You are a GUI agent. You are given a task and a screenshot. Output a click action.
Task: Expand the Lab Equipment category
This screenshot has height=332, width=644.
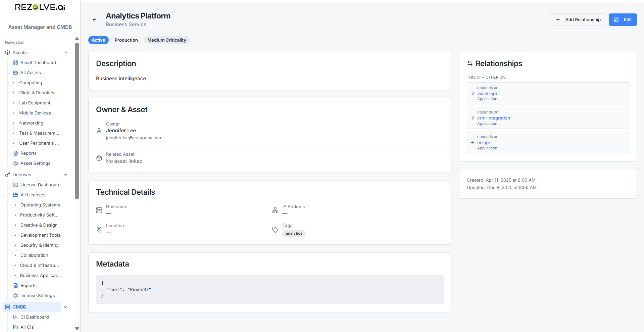(13, 103)
